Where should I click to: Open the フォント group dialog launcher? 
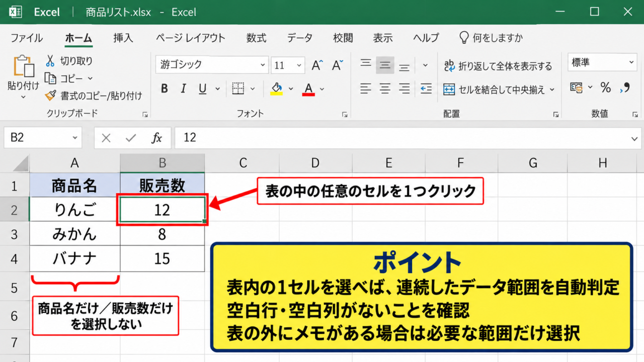(x=345, y=115)
